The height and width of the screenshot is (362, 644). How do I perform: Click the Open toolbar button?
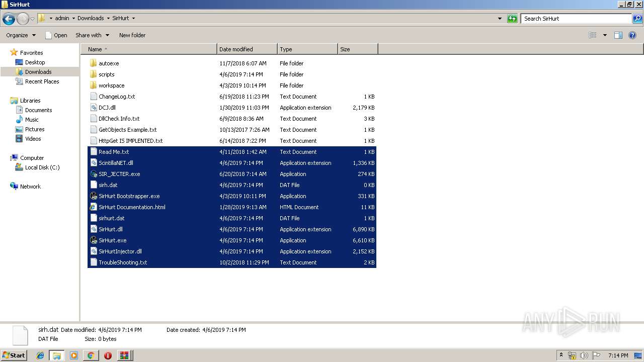click(x=56, y=35)
